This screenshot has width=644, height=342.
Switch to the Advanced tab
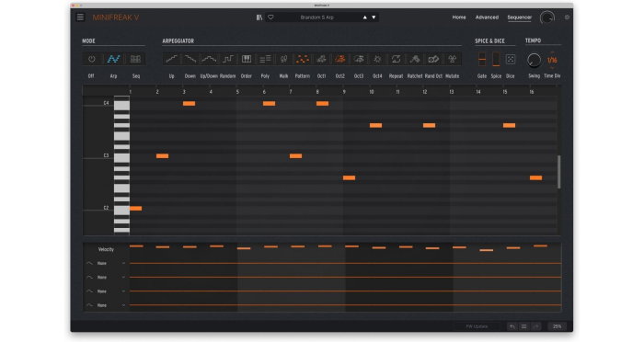(x=487, y=17)
